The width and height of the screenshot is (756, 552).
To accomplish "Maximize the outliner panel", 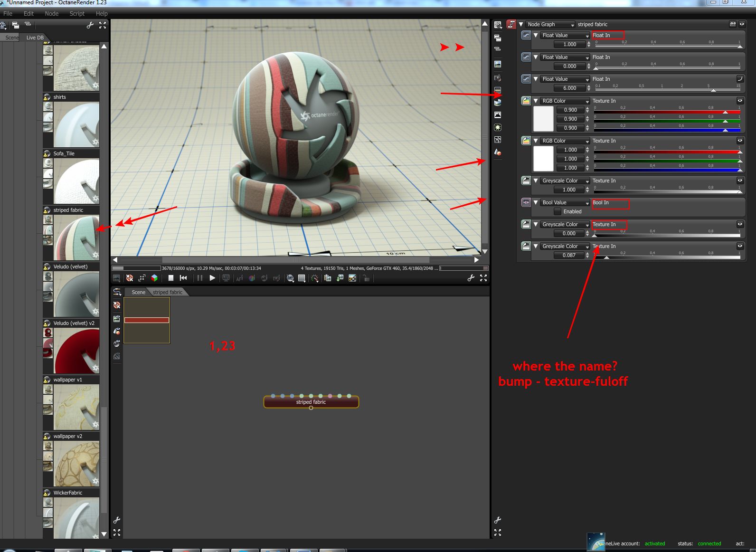I will click(103, 25).
